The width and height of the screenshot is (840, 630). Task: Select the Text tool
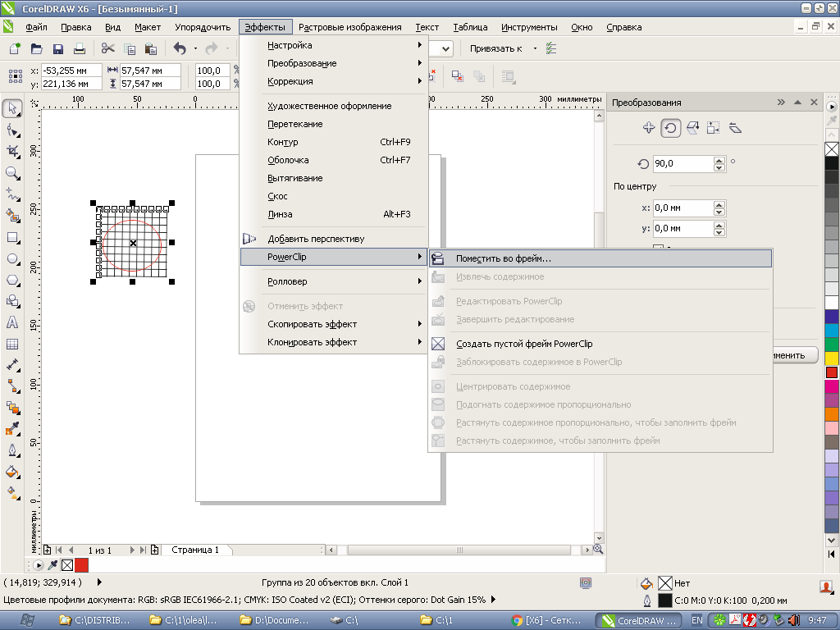12,322
